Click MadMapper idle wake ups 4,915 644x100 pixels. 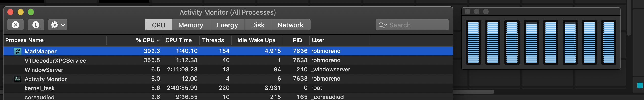(x=273, y=51)
